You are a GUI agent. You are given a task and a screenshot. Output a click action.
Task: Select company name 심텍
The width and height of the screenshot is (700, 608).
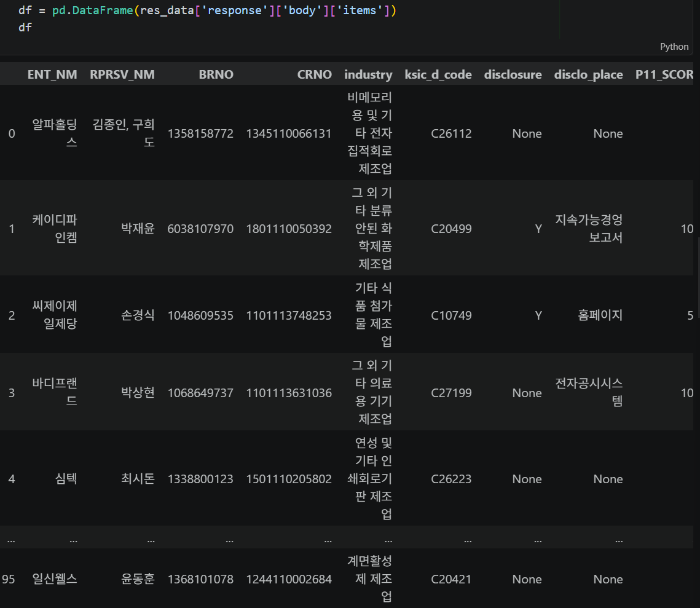(66, 478)
